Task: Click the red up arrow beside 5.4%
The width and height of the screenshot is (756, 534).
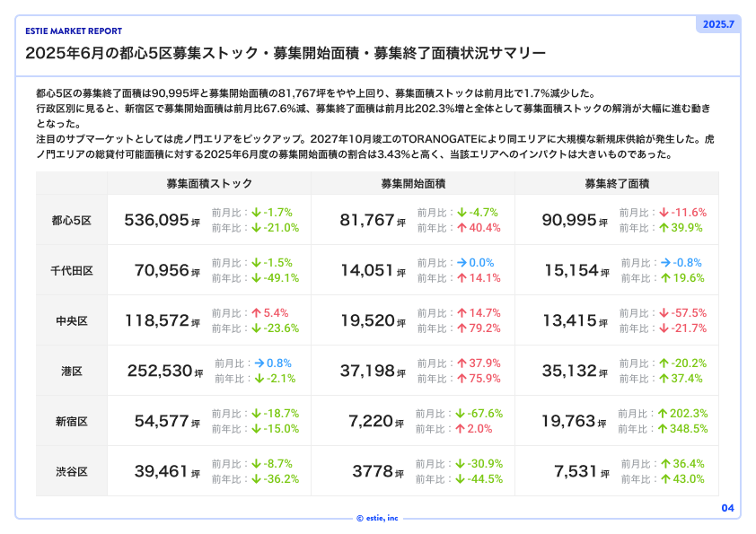Action: pyautogui.click(x=257, y=313)
